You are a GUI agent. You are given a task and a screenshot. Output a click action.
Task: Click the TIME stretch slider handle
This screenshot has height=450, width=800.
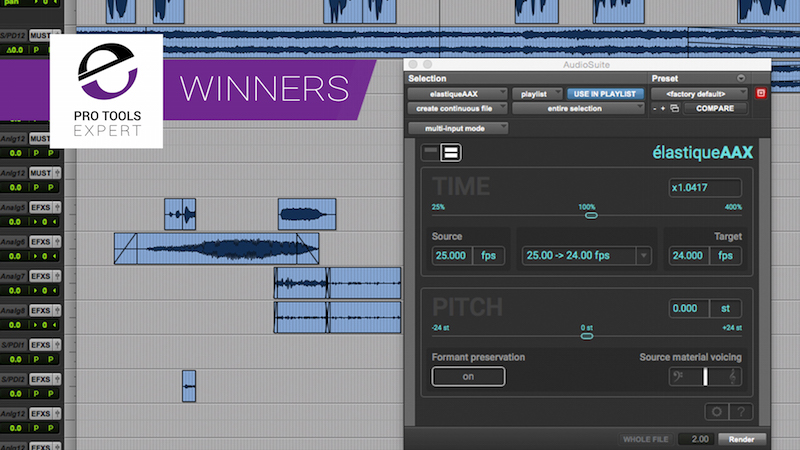click(x=591, y=215)
